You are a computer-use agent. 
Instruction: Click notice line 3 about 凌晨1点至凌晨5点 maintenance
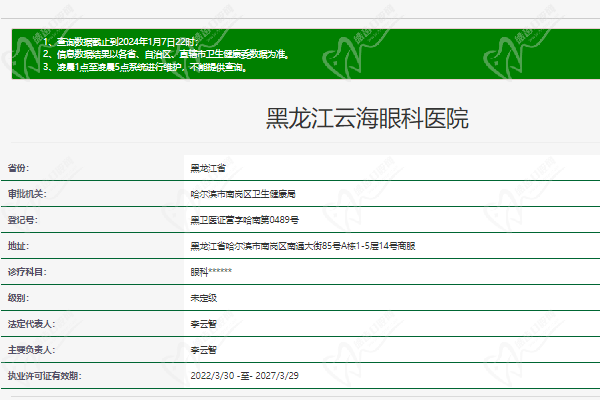[145, 67]
